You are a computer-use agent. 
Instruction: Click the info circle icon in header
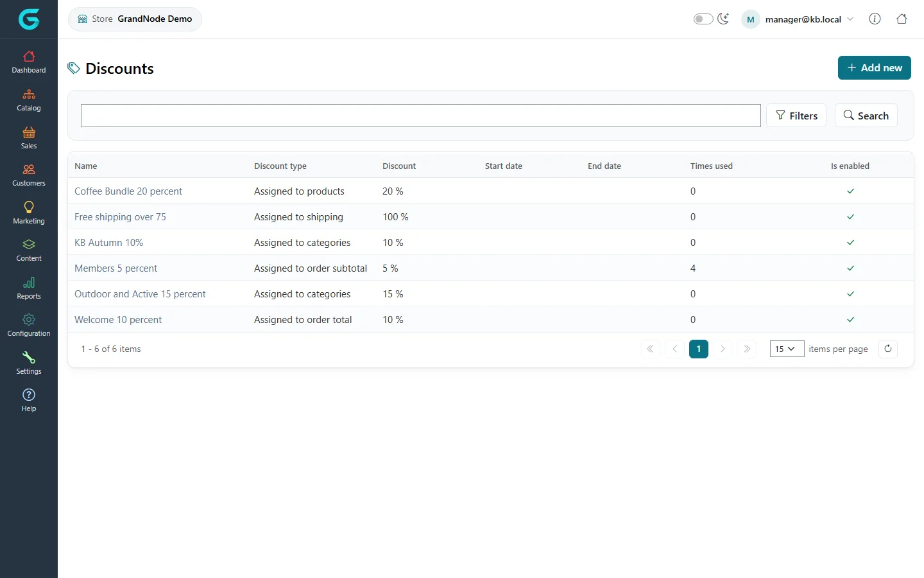coord(875,19)
